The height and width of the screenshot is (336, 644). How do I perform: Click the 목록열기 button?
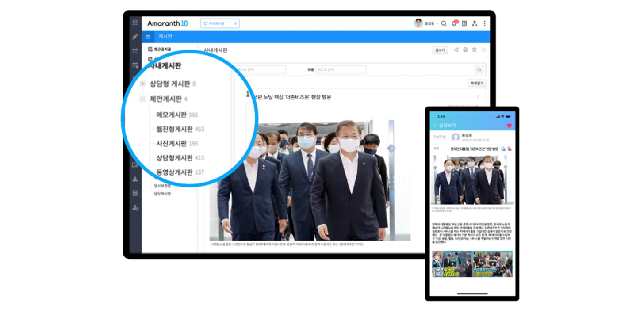(x=476, y=83)
